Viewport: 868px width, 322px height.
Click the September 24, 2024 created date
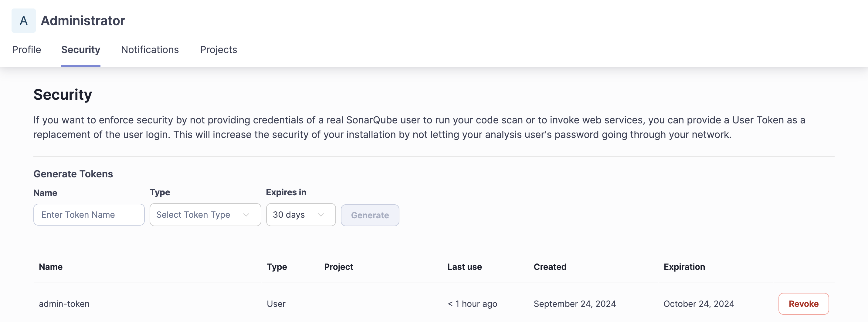pos(575,304)
